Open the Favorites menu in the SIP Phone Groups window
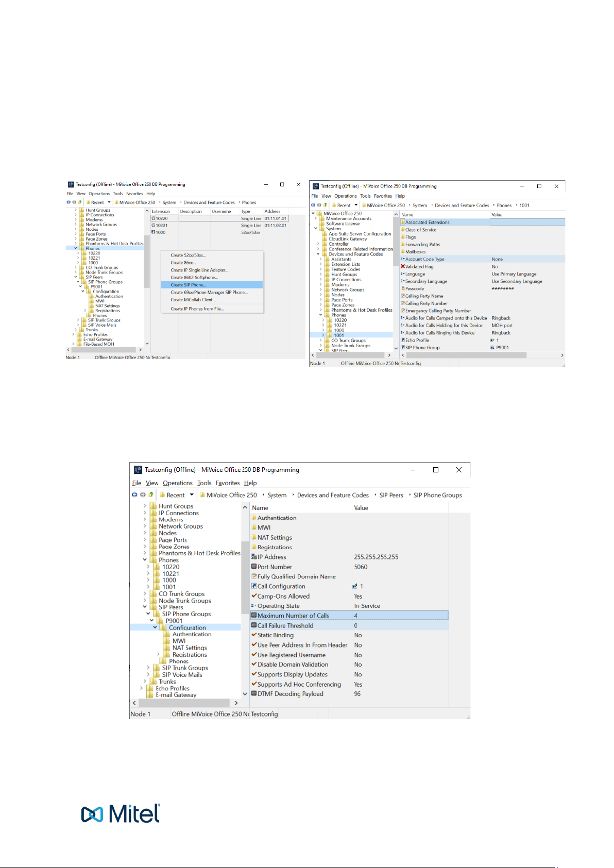Viewport: 614px width, 868px height. coord(228,483)
